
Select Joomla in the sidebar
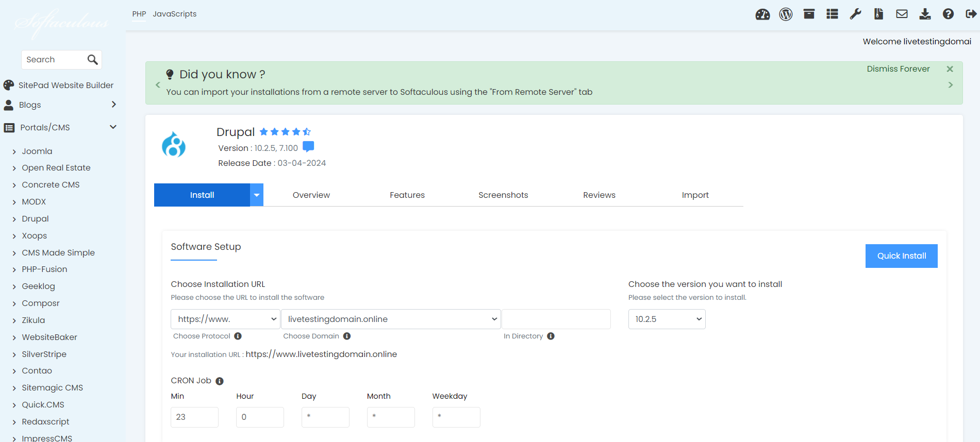pyautogui.click(x=37, y=151)
